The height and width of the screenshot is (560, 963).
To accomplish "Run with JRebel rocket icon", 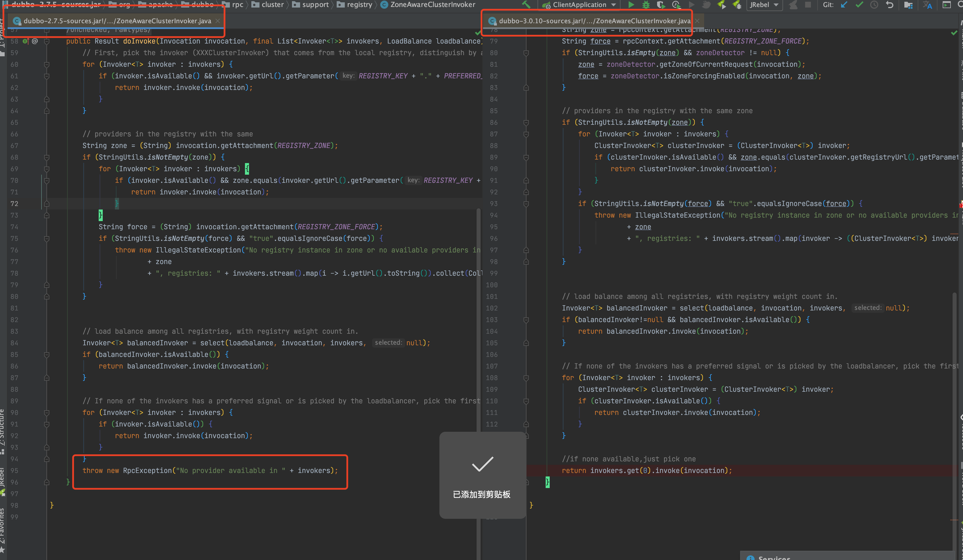I will [722, 5].
